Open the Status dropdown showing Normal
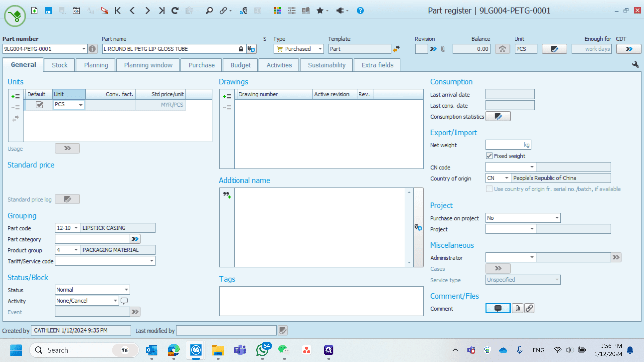Screen dimensions: 644x362 pyautogui.click(x=126, y=290)
